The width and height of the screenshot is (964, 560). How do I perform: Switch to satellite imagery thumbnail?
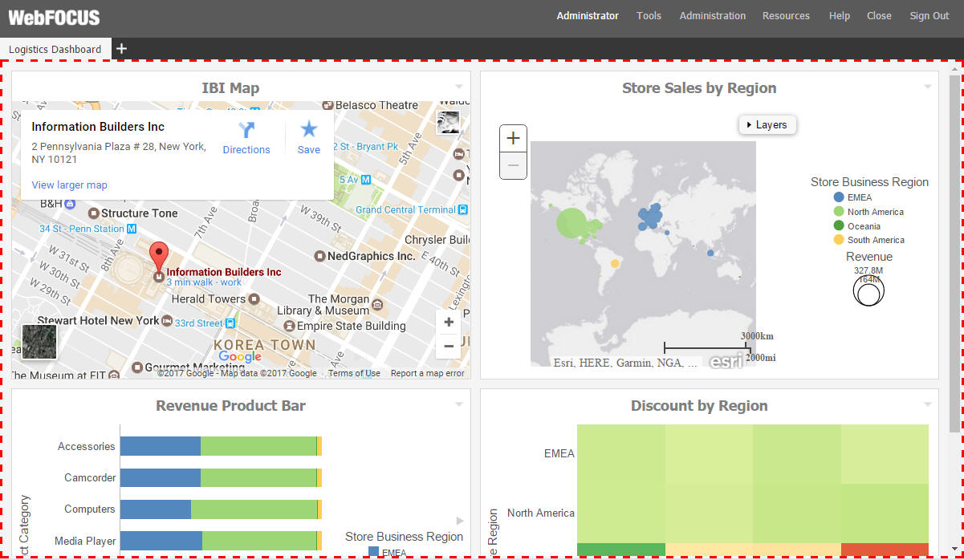pos(39,343)
